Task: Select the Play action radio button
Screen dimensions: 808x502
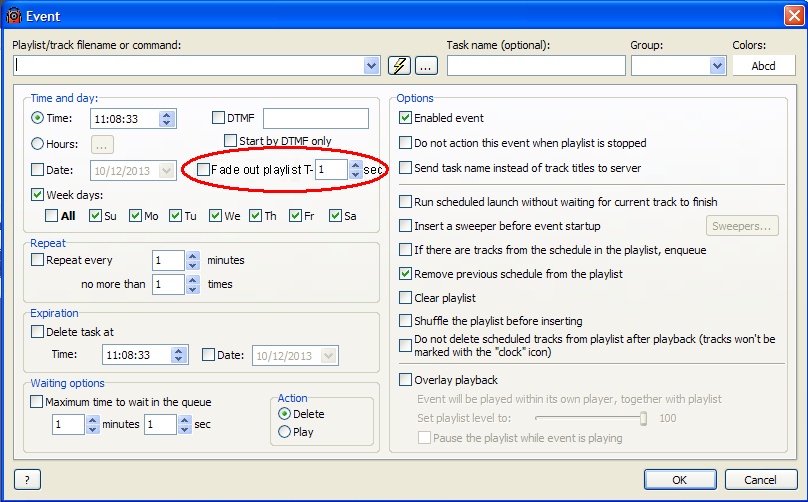Action: [284, 431]
